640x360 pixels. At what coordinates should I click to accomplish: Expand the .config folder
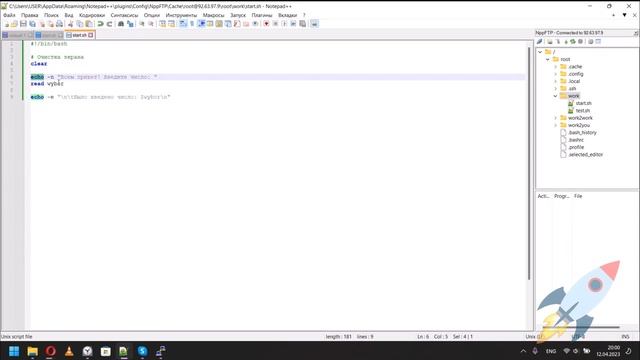click(x=556, y=74)
